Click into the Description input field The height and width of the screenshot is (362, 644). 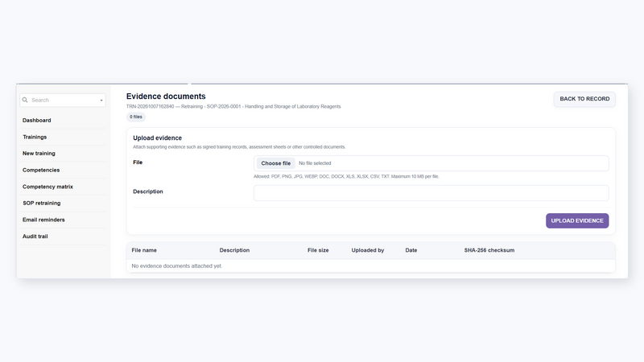[x=431, y=193]
